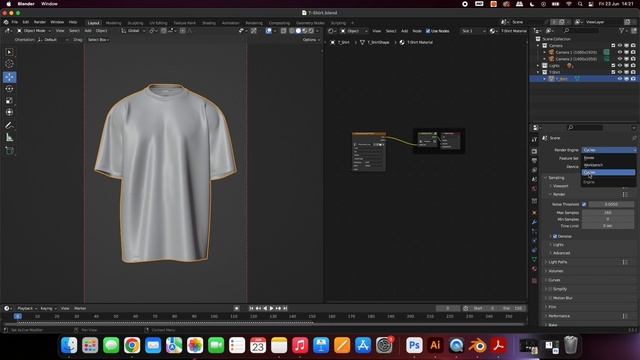640x360 pixels.
Task: Jump to the timeline end frame
Action: click(285, 309)
